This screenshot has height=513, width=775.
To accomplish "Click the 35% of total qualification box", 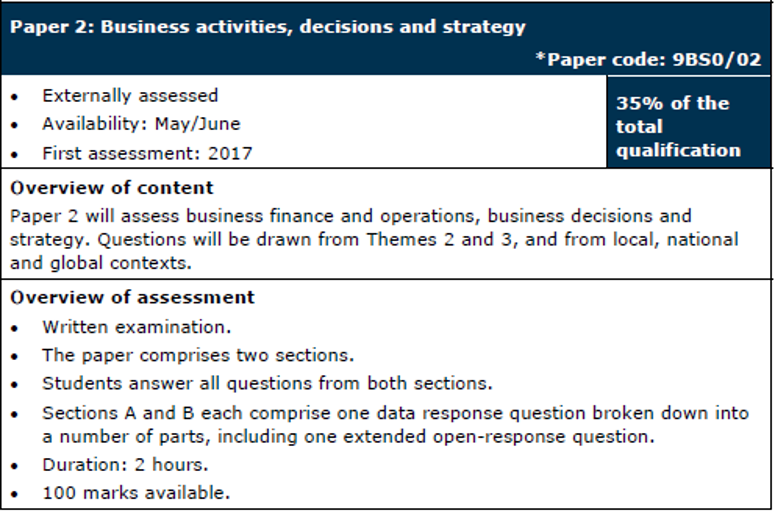I will click(688, 122).
